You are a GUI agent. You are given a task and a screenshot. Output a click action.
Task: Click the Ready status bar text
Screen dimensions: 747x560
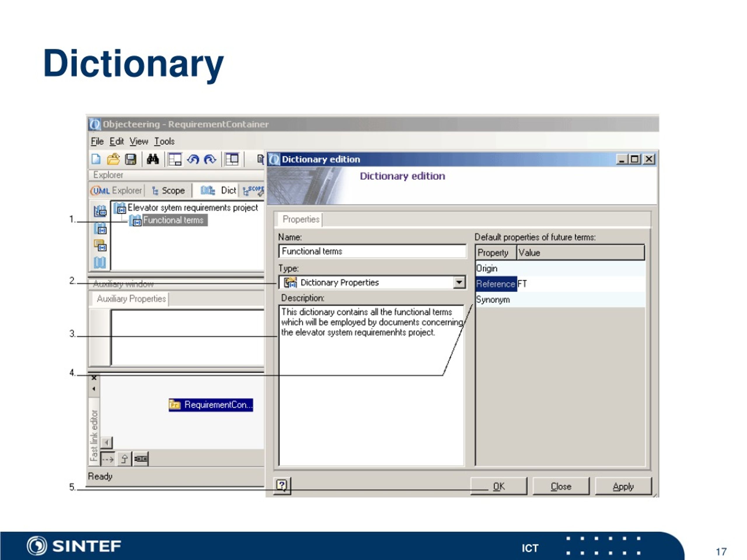[100, 476]
